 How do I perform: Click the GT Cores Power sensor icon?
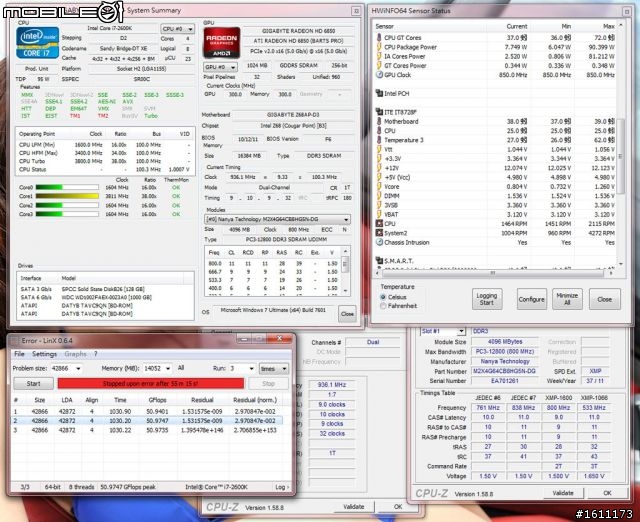click(x=379, y=66)
